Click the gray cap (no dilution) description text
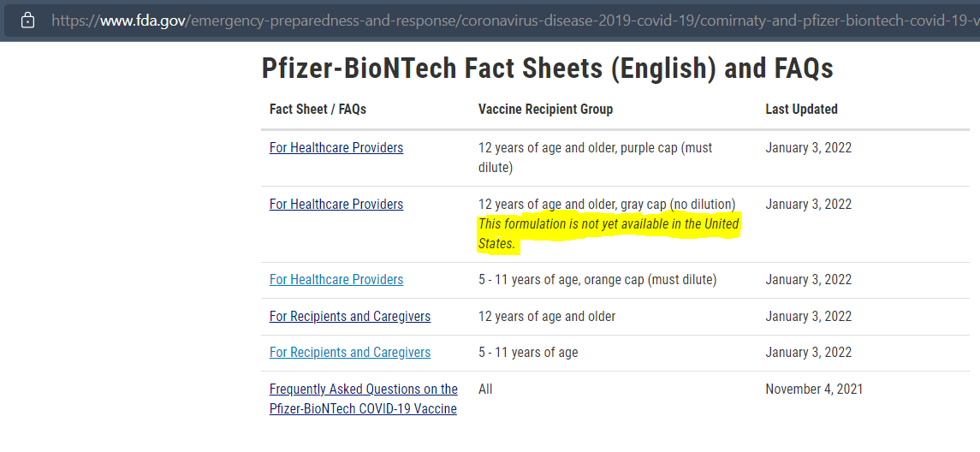Image resolution: width=980 pixels, height=452 pixels. point(607,205)
